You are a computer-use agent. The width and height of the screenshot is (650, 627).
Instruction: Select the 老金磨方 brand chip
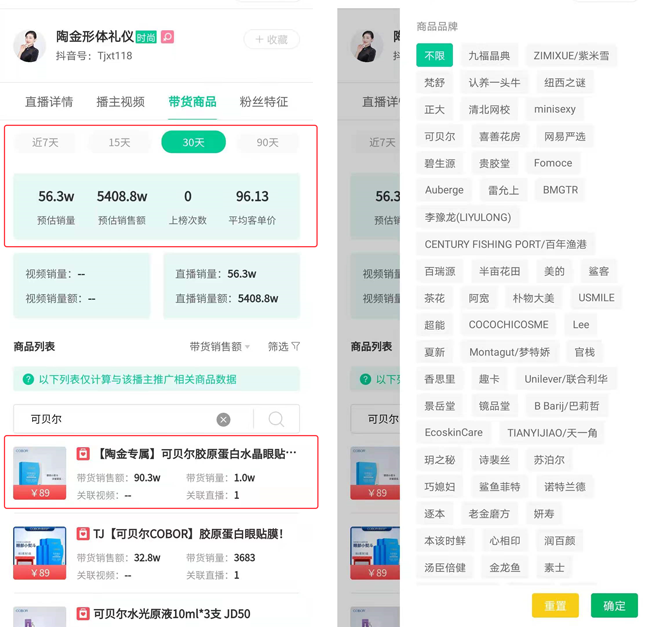(x=489, y=513)
